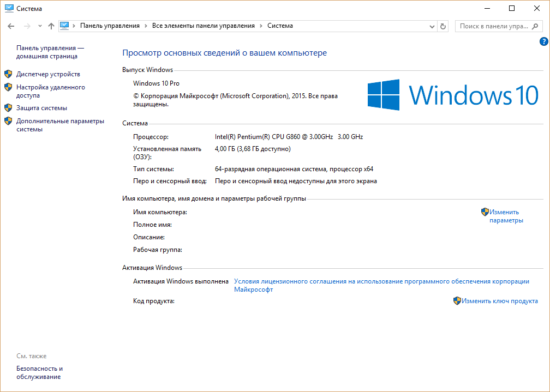Screen dimensions: 550x392
Task: Minimize the Система window
Action: 487,8
